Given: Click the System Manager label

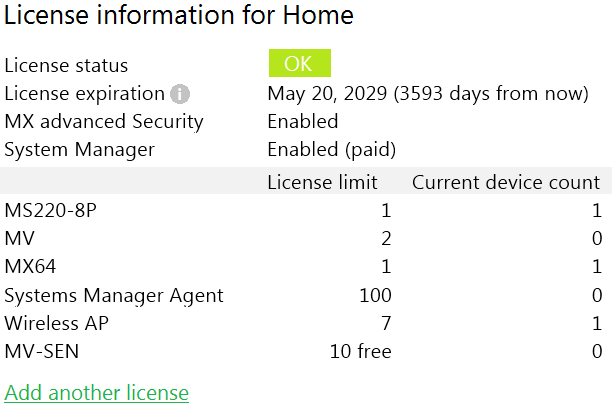Looking at the screenshot, I should [80, 150].
